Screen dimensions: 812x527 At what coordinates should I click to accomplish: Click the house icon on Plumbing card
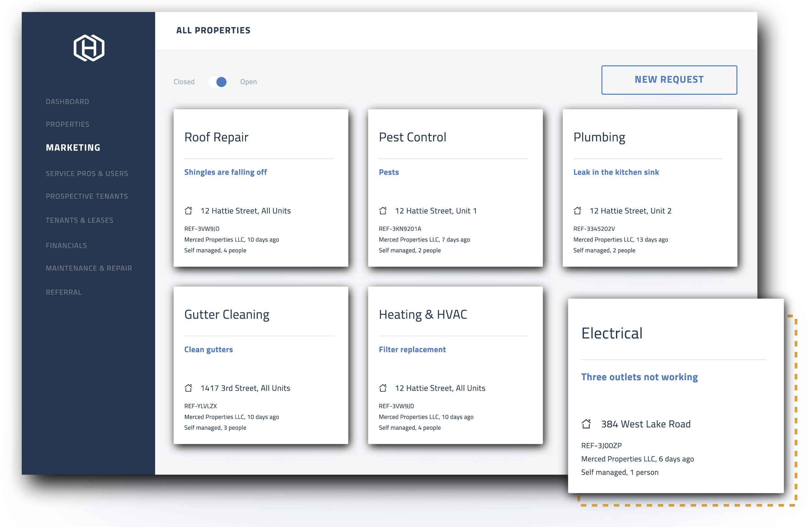(578, 211)
